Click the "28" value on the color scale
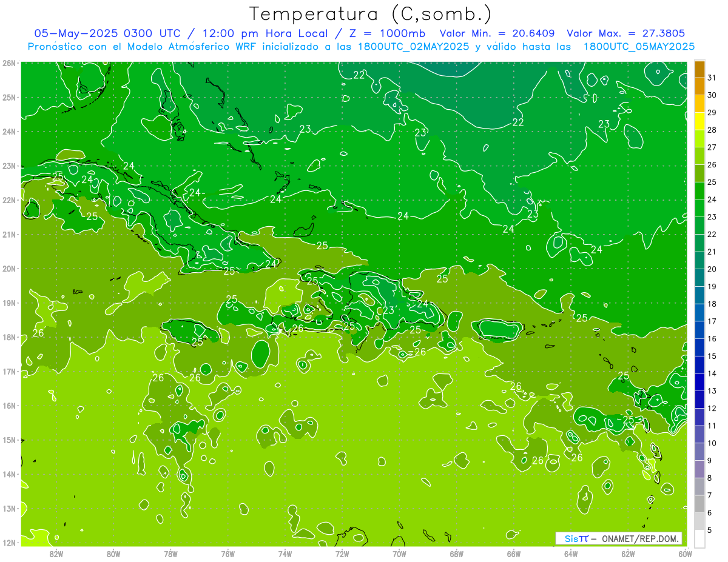The image size is (728, 562). click(712, 130)
